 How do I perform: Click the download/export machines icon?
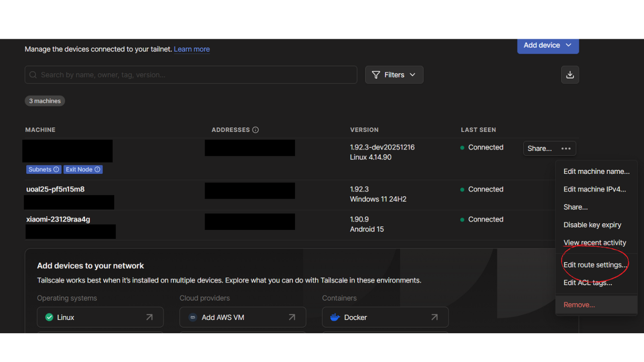(570, 75)
